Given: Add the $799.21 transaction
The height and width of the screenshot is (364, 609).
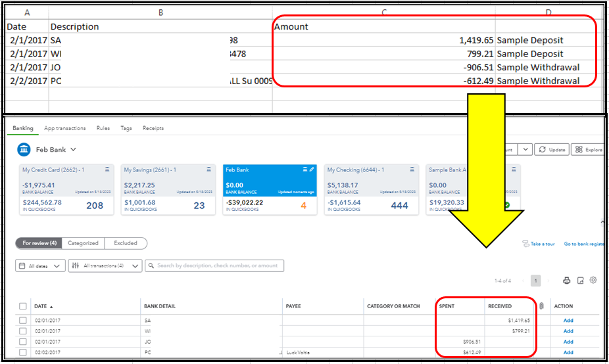Looking at the screenshot, I should coord(568,331).
